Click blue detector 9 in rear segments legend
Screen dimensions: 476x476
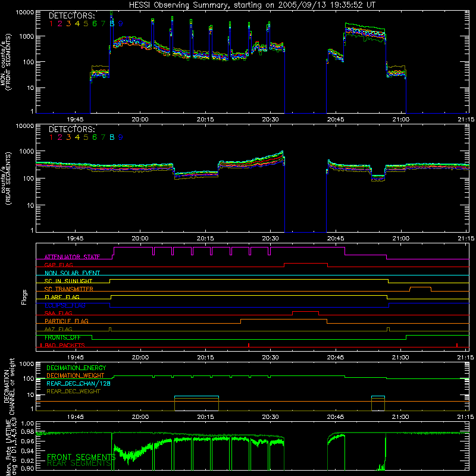[121, 137]
